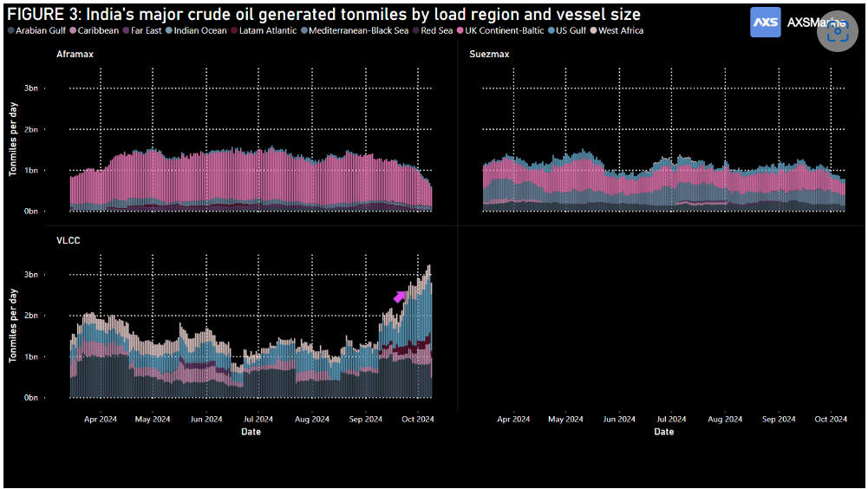Click the AXSMarine brand text
Viewport: 868px width, 489px height.
point(816,23)
